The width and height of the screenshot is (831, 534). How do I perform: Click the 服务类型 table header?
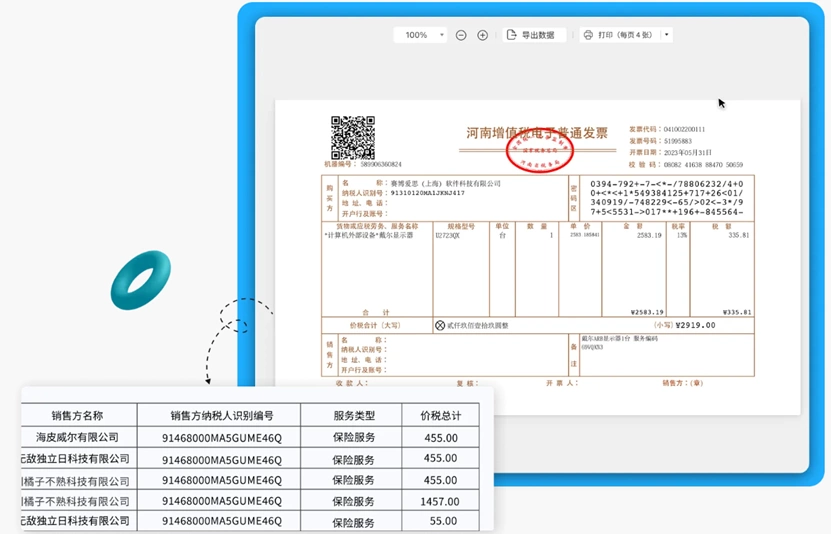tap(354, 415)
